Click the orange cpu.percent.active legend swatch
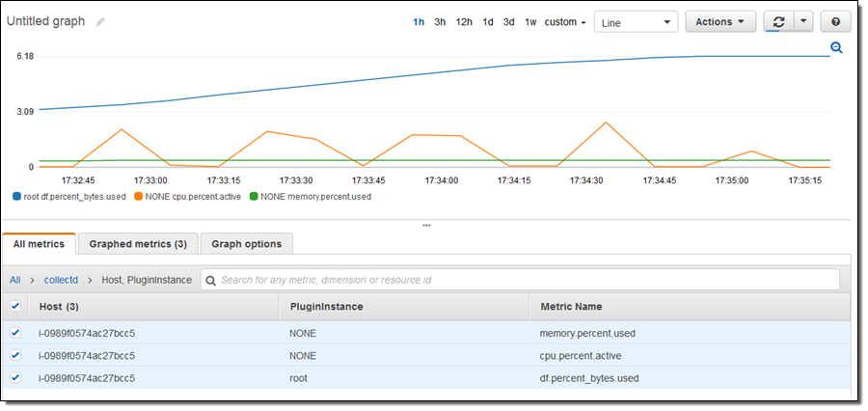This screenshot has height=411, width=868. pyautogui.click(x=138, y=197)
